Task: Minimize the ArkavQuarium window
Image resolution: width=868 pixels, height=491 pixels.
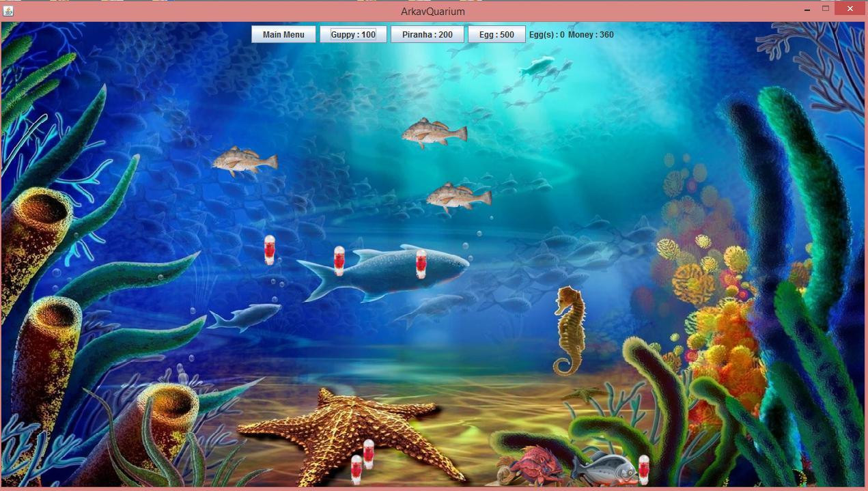Action: click(x=808, y=10)
